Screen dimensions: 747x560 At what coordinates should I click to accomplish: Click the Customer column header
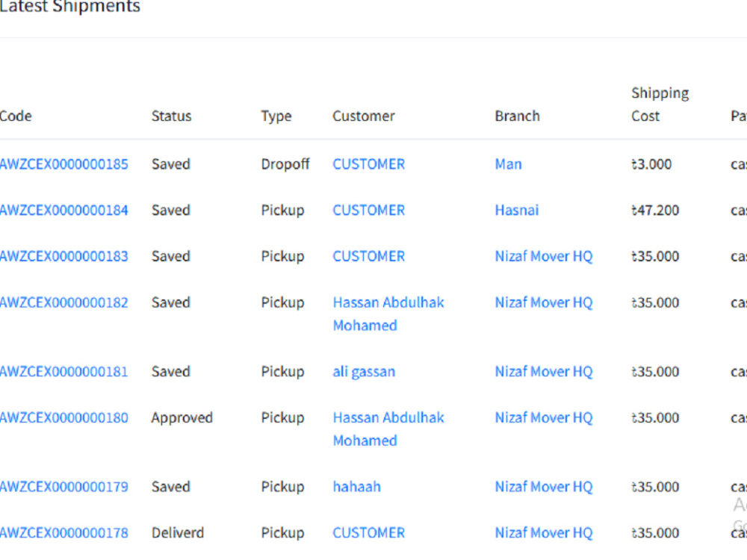click(364, 116)
